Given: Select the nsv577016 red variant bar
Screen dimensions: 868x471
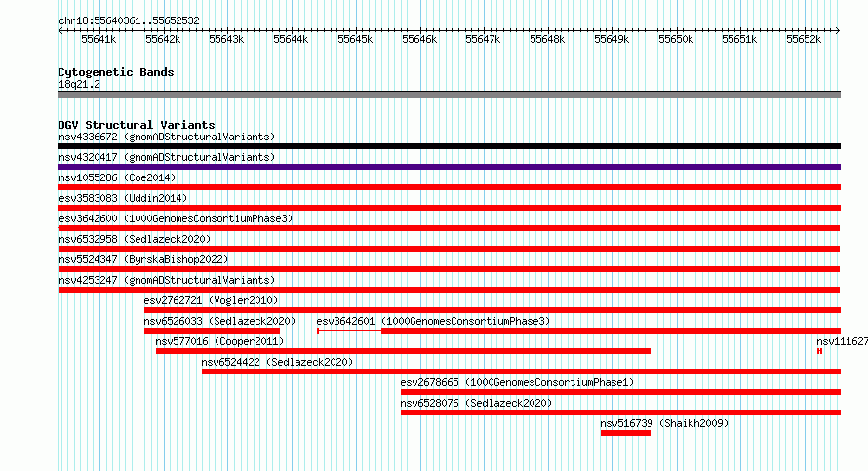Looking at the screenshot, I should [404, 351].
